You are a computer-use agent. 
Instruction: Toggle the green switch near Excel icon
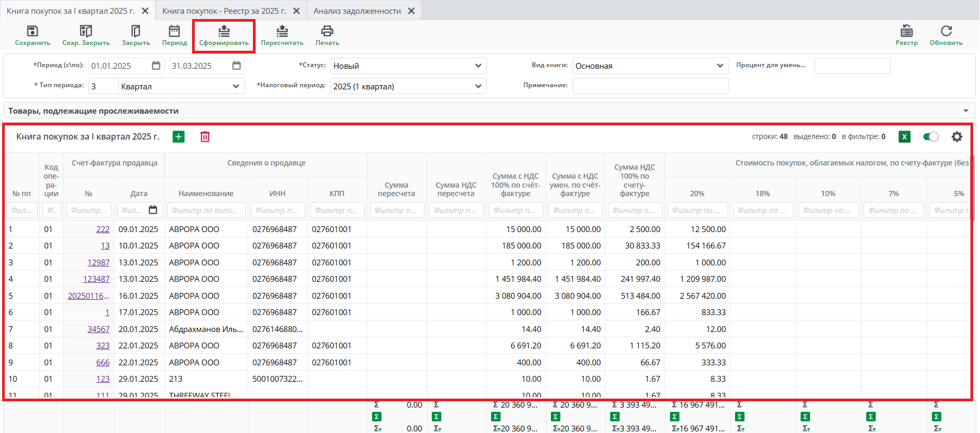pos(930,137)
